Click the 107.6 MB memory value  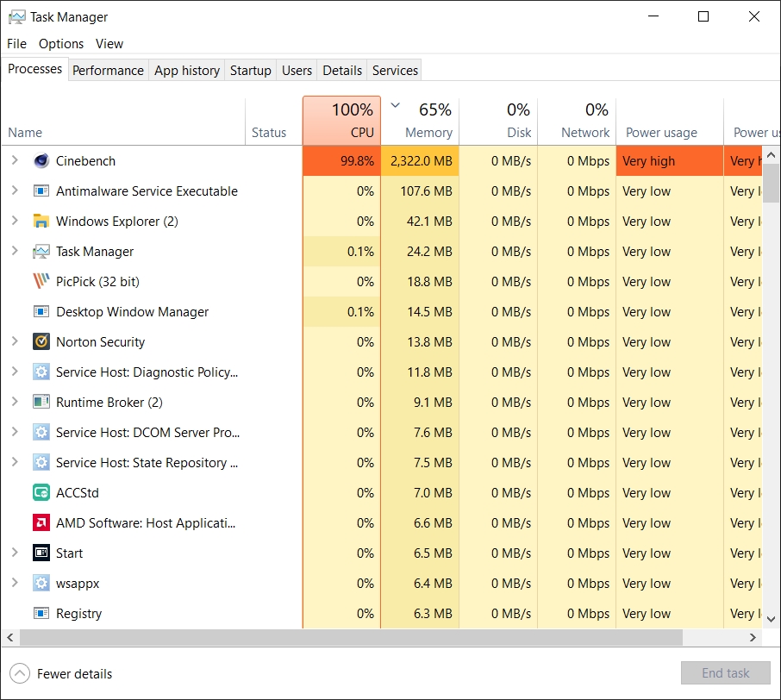[427, 191]
